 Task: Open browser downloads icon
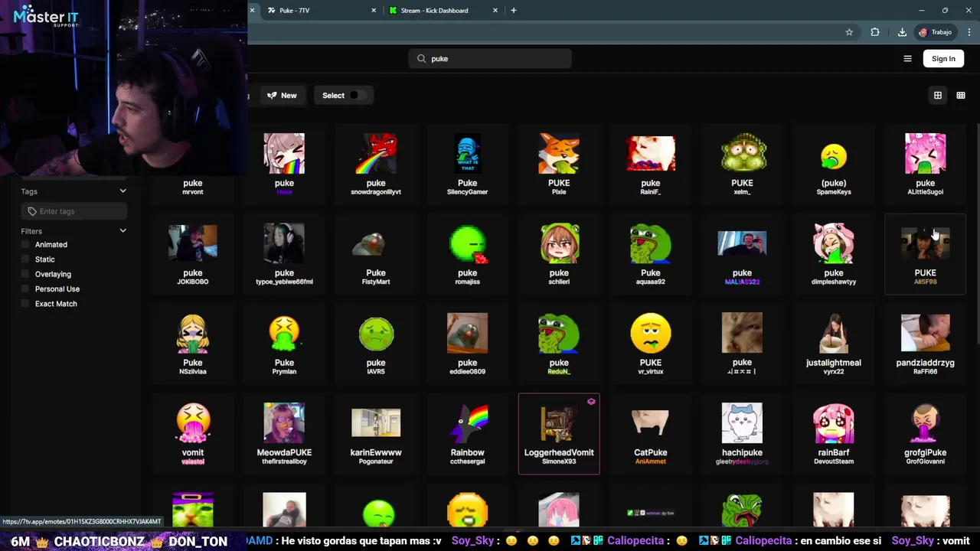pyautogui.click(x=902, y=32)
